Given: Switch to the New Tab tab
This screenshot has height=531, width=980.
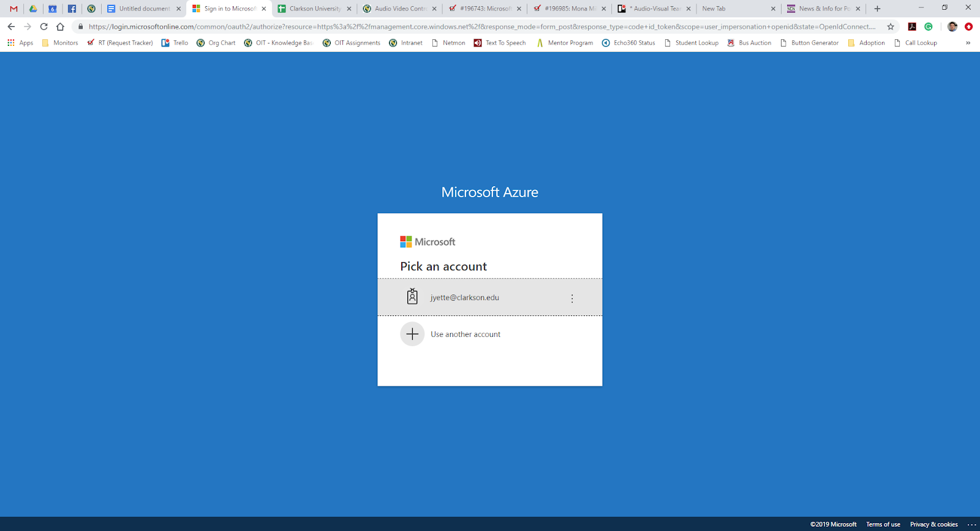Looking at the screenshot, I should tap(738, 9).
